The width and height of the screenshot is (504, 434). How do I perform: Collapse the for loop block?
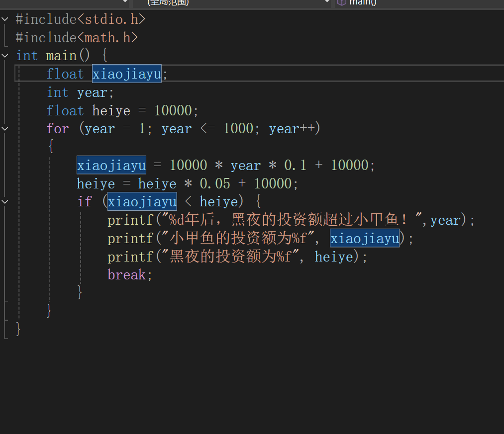(x=5, y=128)
